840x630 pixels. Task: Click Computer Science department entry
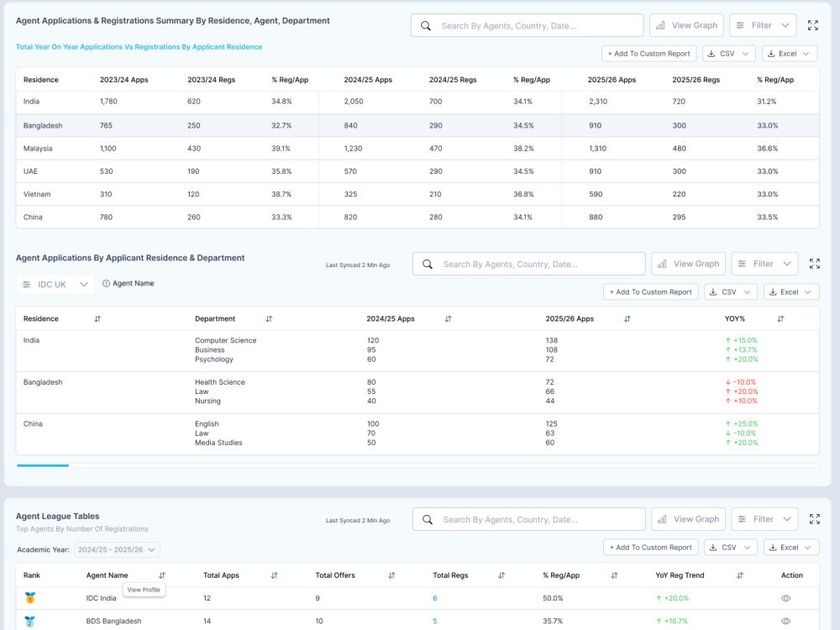pyautogui.click(x=225, y=341)
